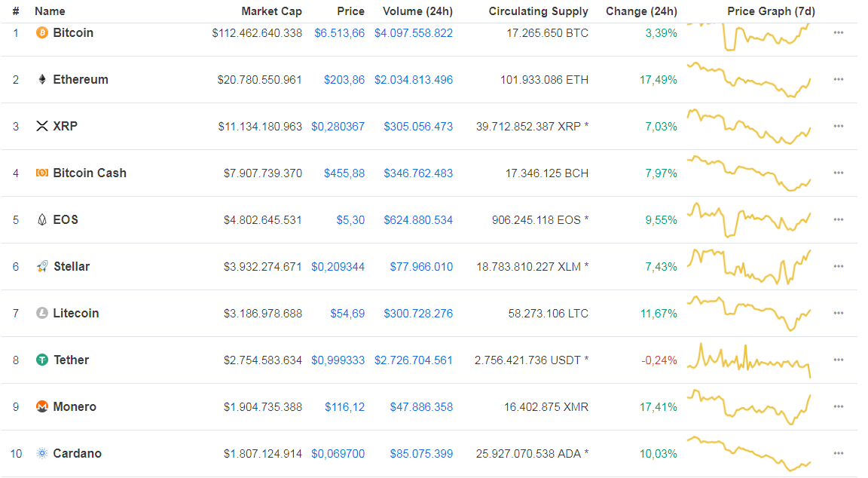Open Tether 24h volume $2.726.704.561 link

click(414, 360)
